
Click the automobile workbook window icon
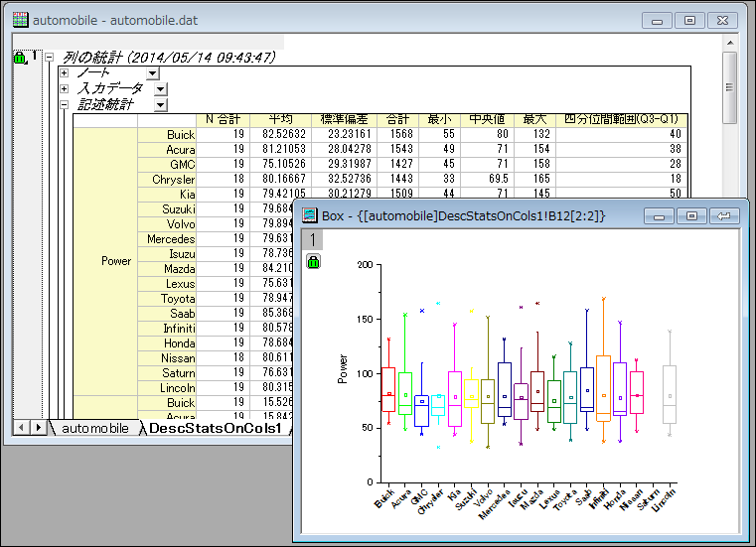coord(20,20)
